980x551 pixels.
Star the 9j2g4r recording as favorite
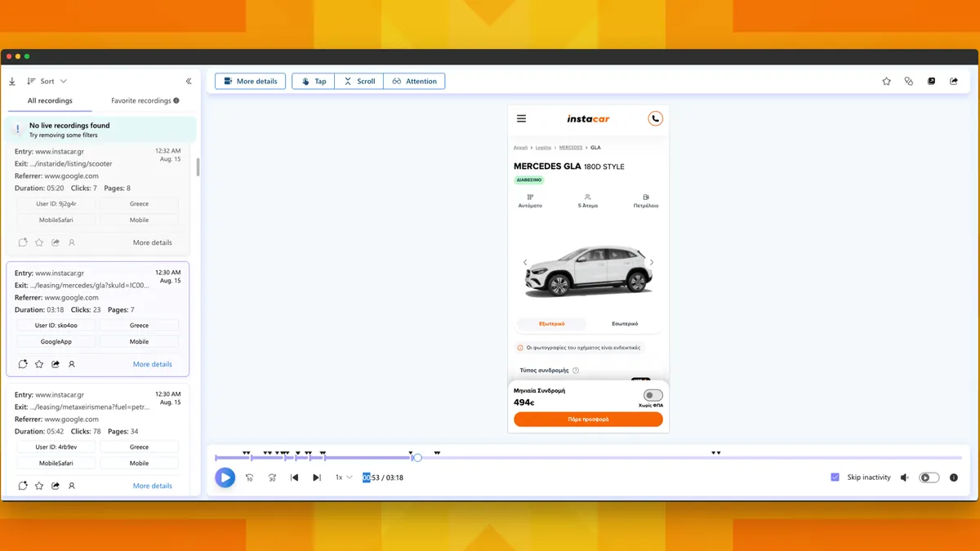[39, 242]
